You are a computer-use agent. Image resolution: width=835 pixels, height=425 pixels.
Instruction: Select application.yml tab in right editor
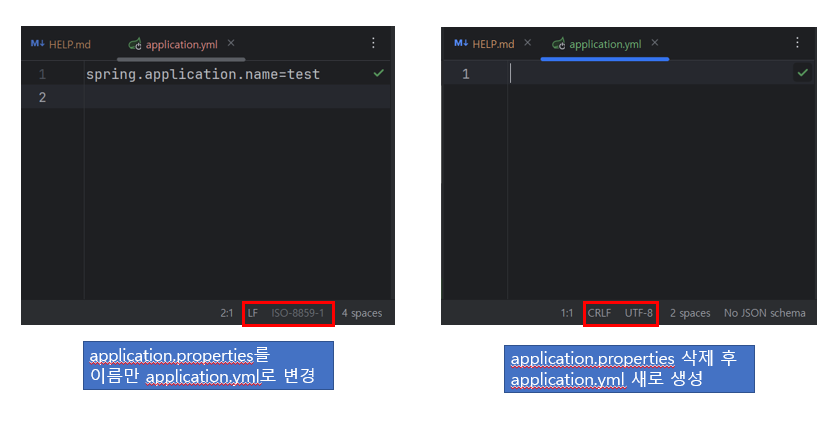tap(605, 44)
